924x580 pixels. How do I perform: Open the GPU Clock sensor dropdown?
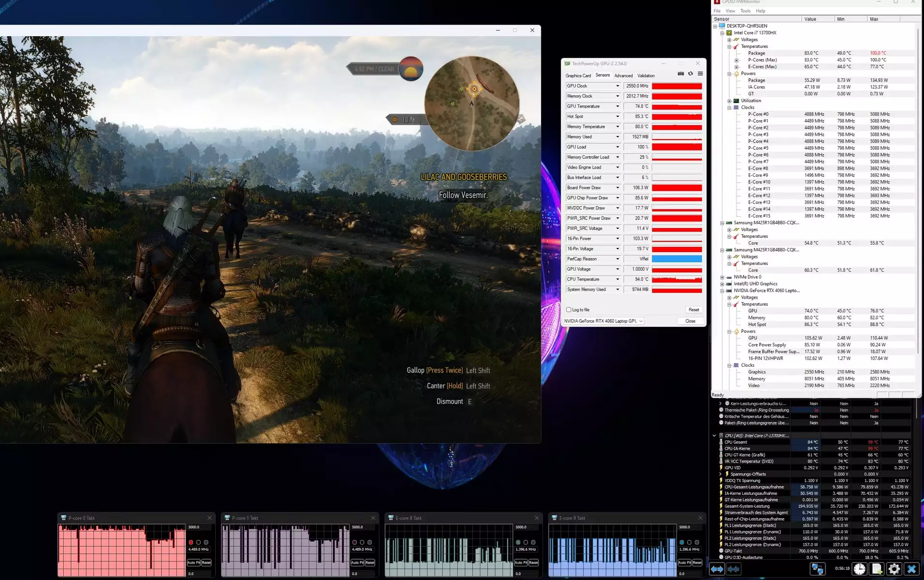click(617, 86)
